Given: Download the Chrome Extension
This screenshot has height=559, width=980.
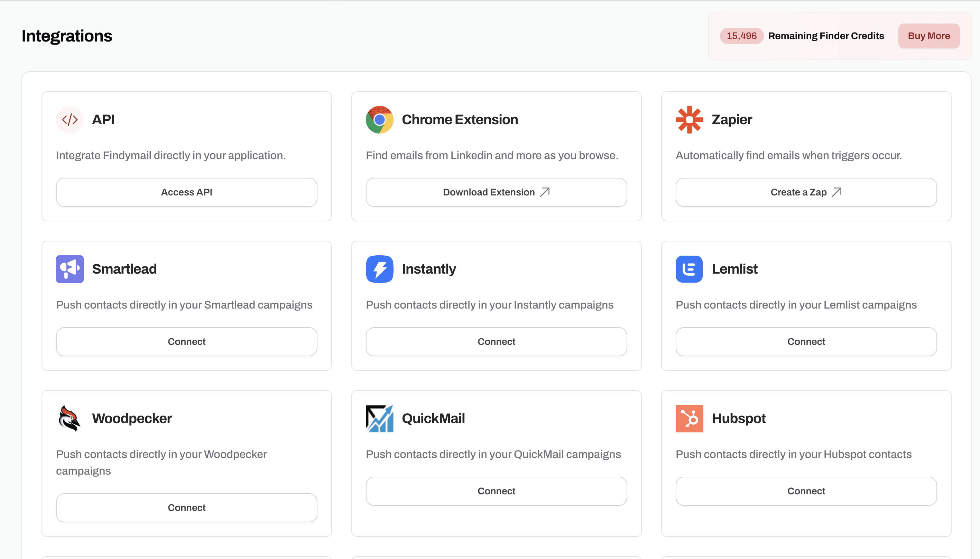Looking at the screenshot, I should 496,192.
